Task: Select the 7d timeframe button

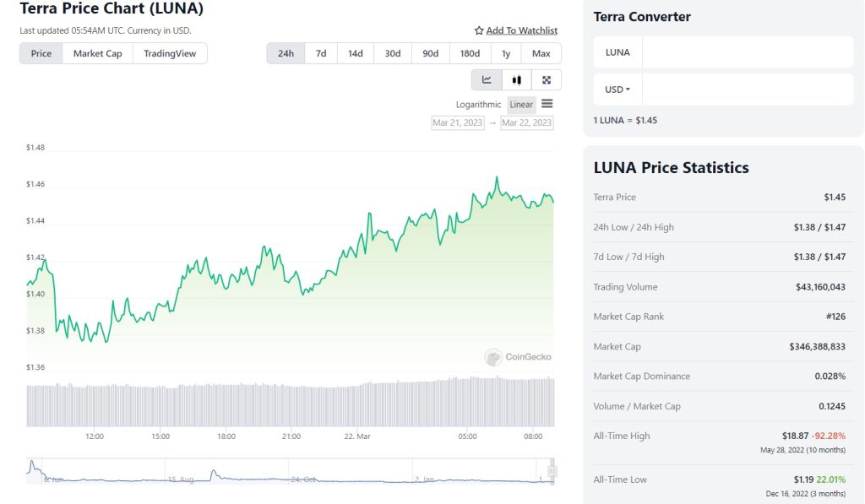Action: [320, 52]
